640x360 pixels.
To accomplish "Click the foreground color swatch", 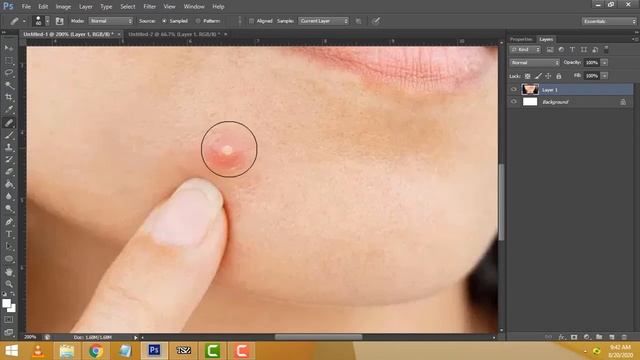I will point(6,303).
